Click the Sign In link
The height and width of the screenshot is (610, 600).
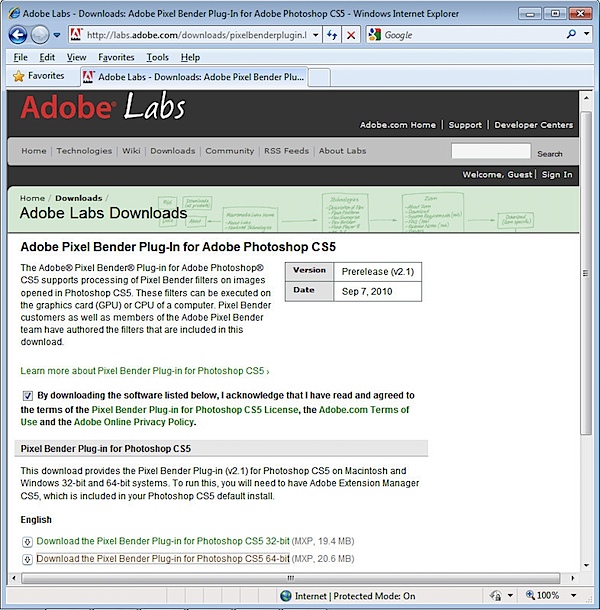click(x=557, y=175)
